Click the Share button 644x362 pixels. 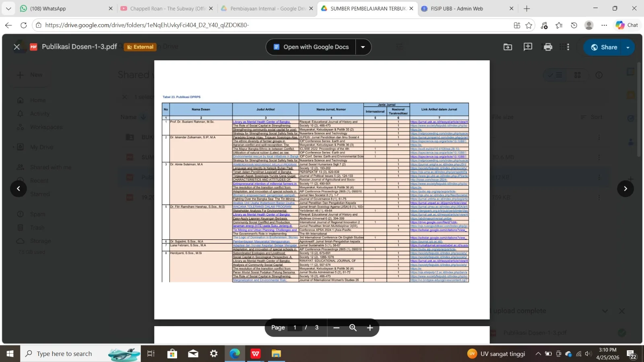coord(604,47)
